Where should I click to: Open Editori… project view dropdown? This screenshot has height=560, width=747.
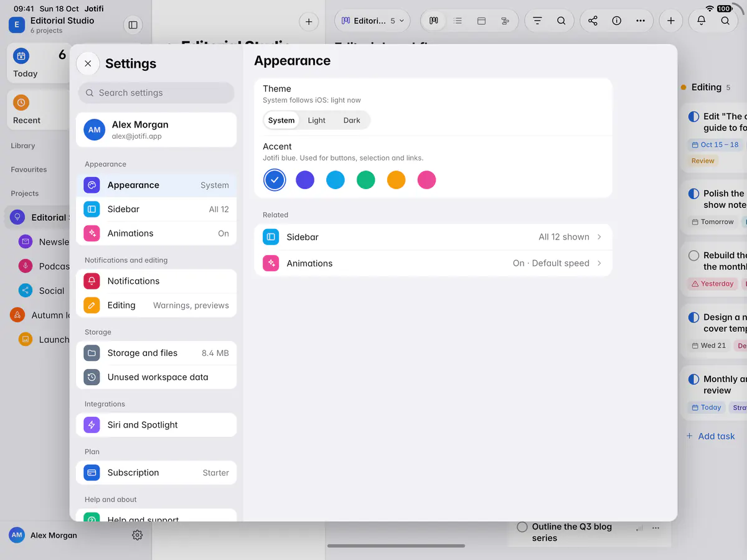tap(372, 21)
